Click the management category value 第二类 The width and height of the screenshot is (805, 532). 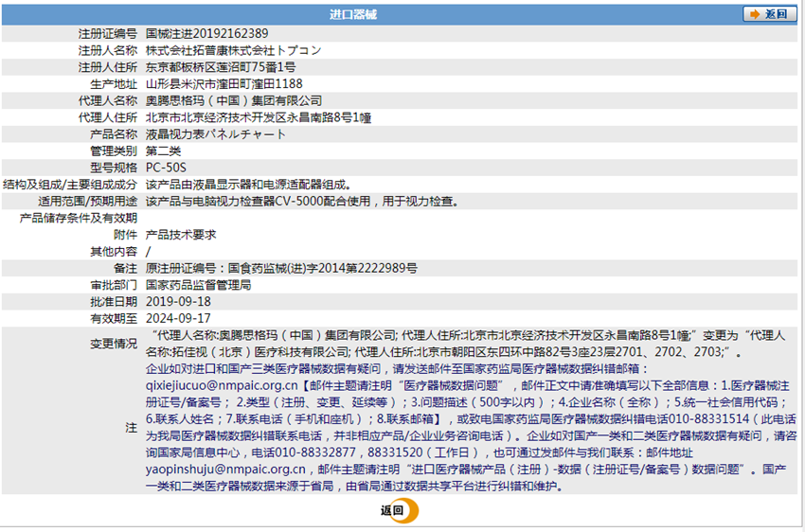click(x=163, y=151)
